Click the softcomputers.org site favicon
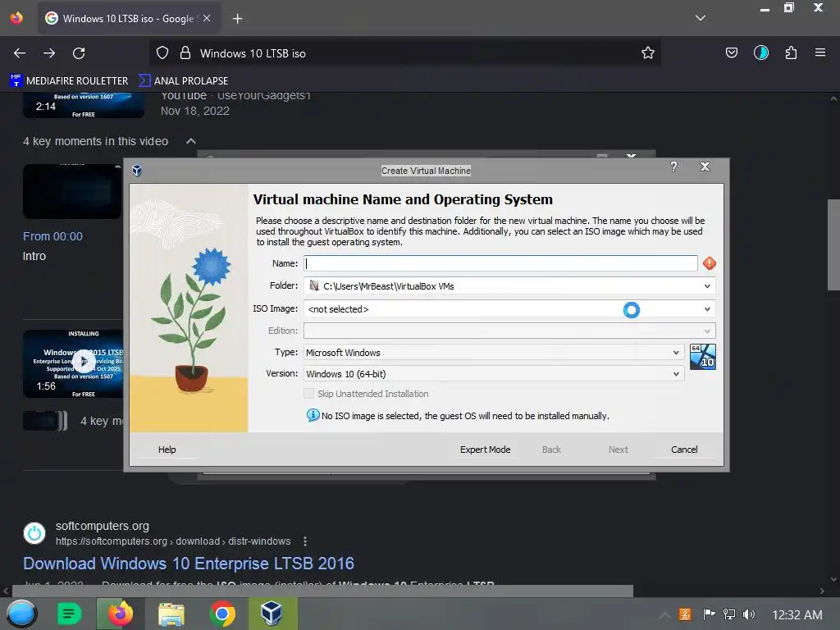 click(x=34, y=533)
